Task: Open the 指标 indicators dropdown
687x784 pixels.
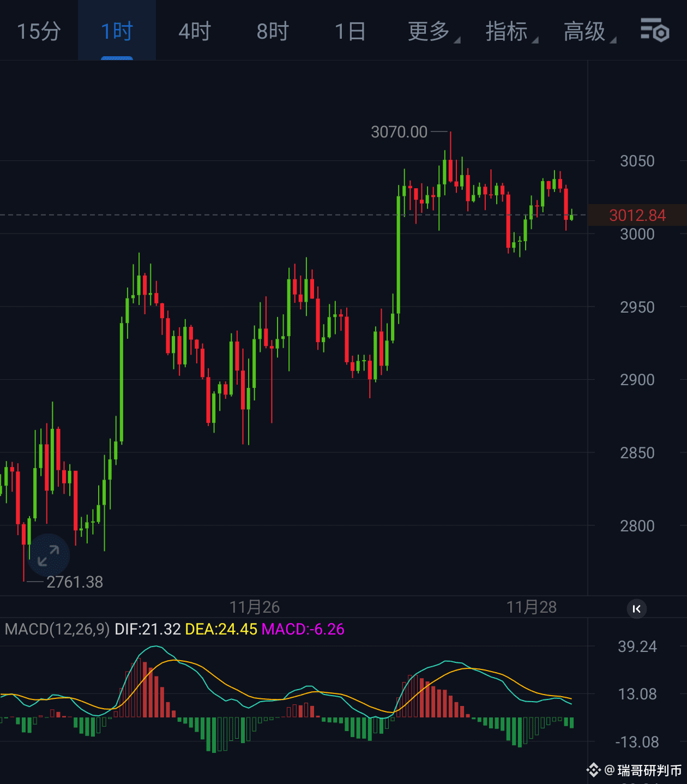Action: point(512,31)
